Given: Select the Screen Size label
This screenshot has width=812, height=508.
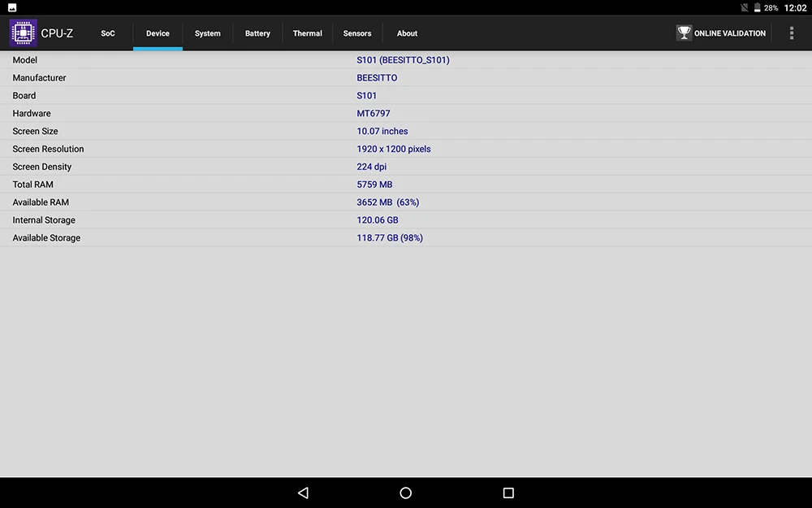Looking at the screenshot, I should pos(35,131).
